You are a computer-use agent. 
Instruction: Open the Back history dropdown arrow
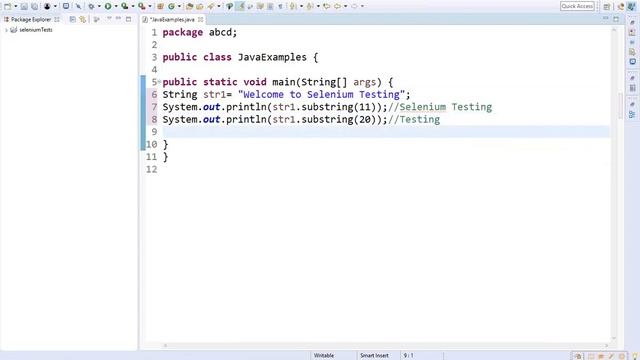click(x=345, y=6)
